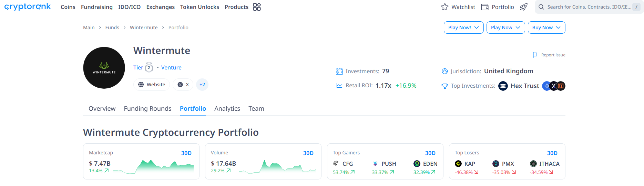The image size is (644, 186).
Task: Expand the Play Now dropdown without exclamation
Action: 506,28
